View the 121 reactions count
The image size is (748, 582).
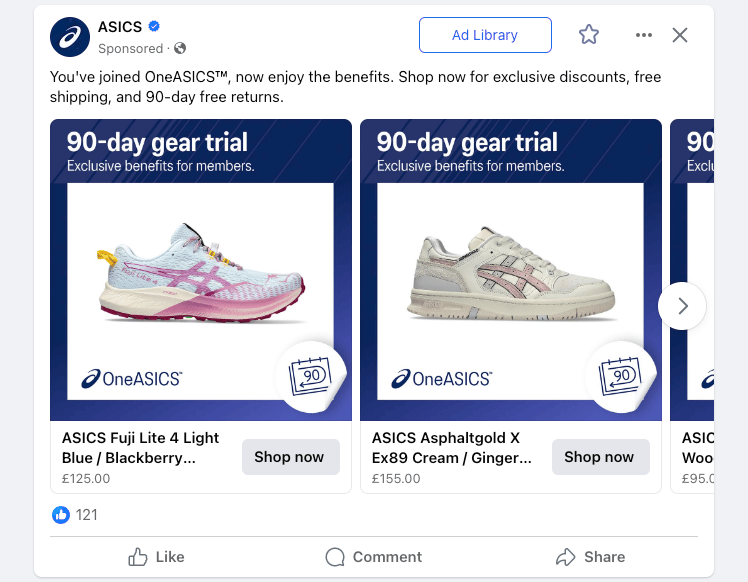click(x=86, y=515)
